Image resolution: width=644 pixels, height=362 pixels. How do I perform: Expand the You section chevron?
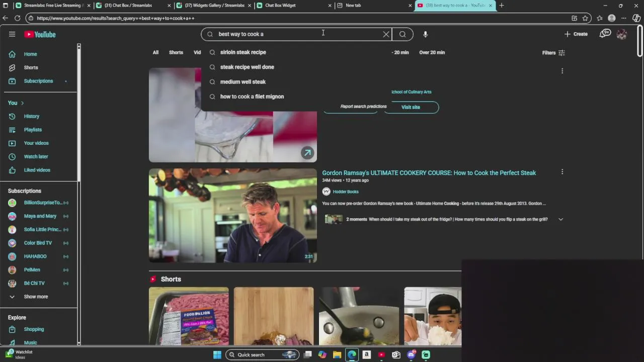pyautogui.click(x=22, y=103)
